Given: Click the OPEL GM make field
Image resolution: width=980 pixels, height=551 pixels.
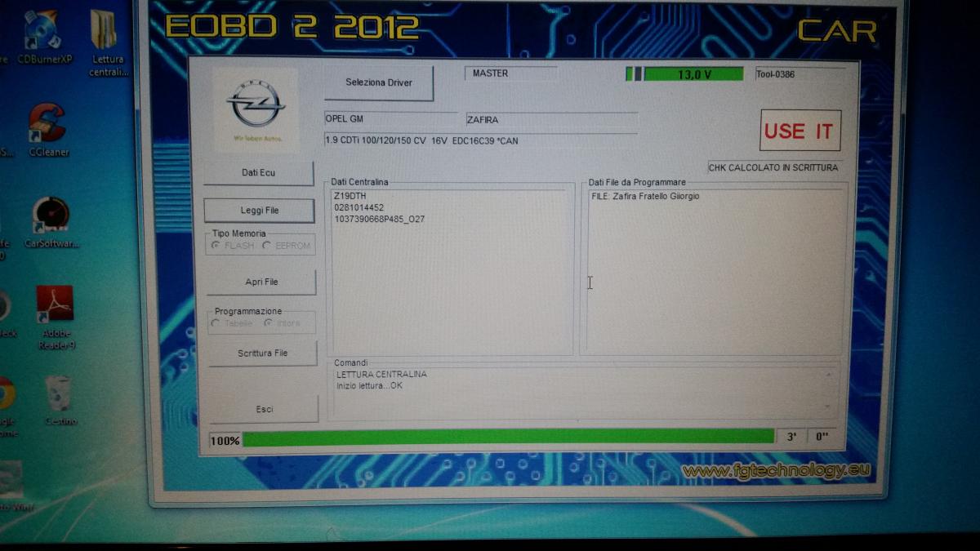Looking at the screenshot, I should pyautogui.click(x=390, y=119).
